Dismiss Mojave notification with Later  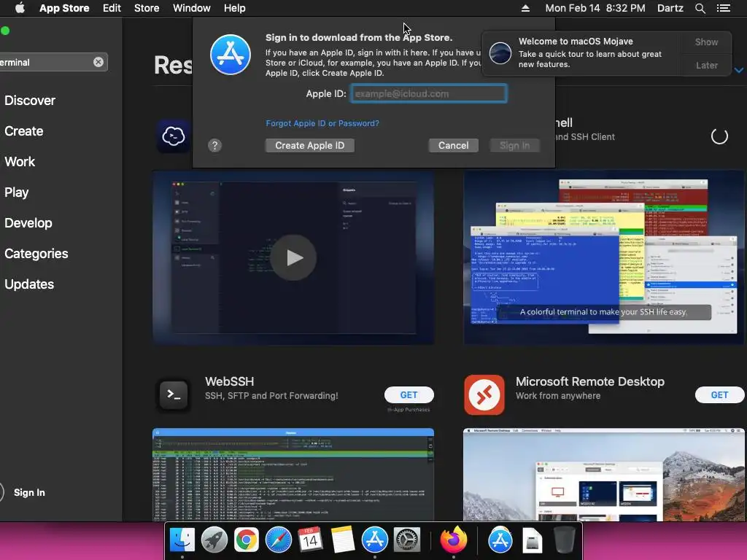(706, 65)
